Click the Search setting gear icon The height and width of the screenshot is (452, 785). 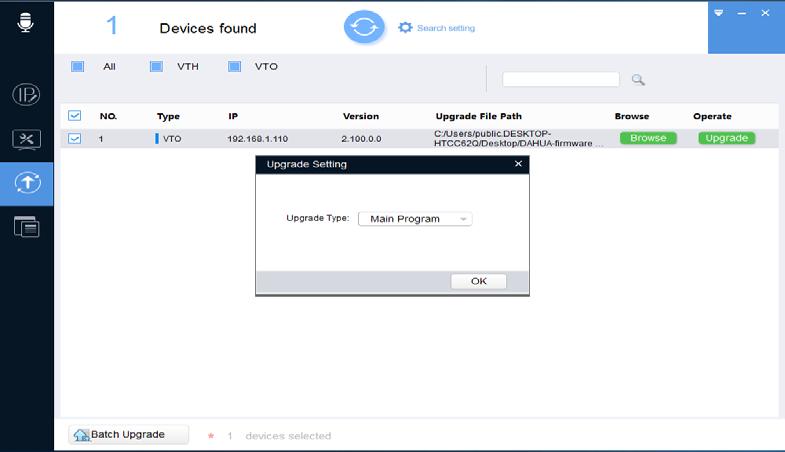[405, 28]
